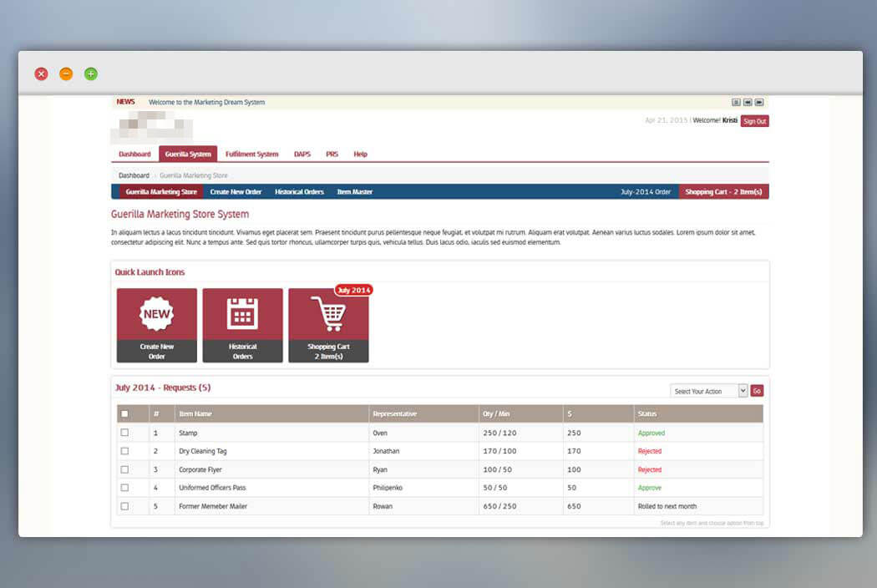Advance to next news item
The height and width of the screenshot is (588, 877).
[759, 103]
